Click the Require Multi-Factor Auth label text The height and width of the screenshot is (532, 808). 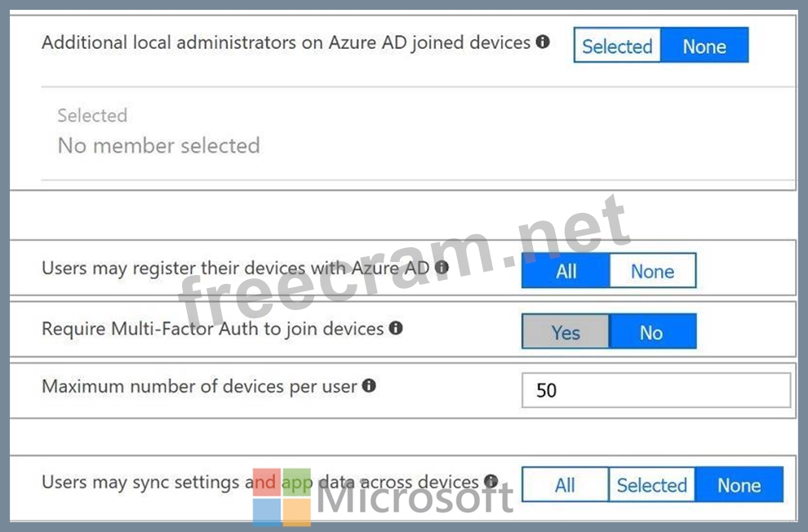212,329
